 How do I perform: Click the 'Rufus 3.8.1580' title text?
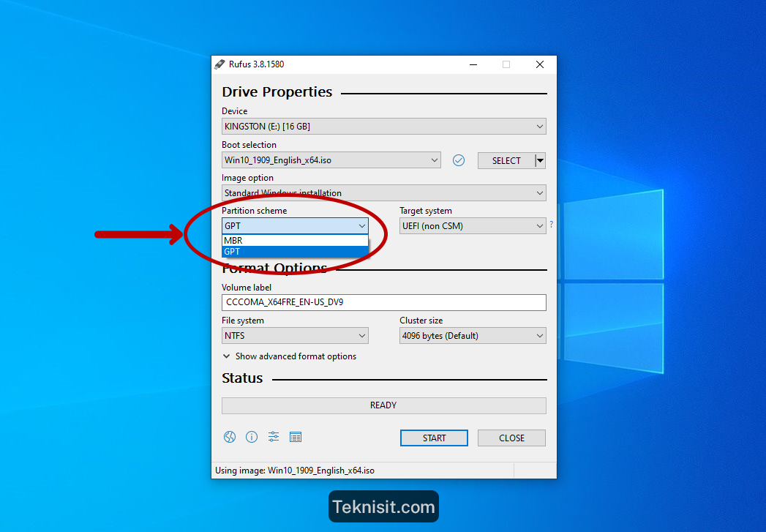[x=257, y=64]
